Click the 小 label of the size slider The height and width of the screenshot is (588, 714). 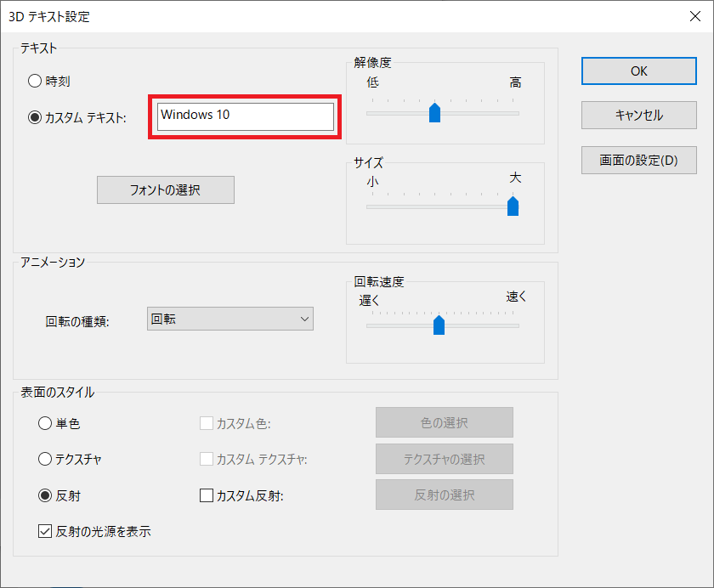tap(372, 182)
